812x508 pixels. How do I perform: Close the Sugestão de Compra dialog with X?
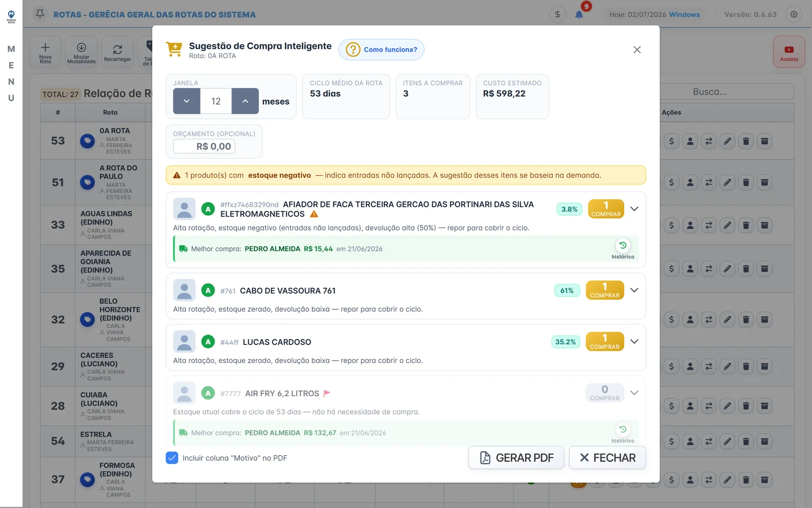coord(637,50)
